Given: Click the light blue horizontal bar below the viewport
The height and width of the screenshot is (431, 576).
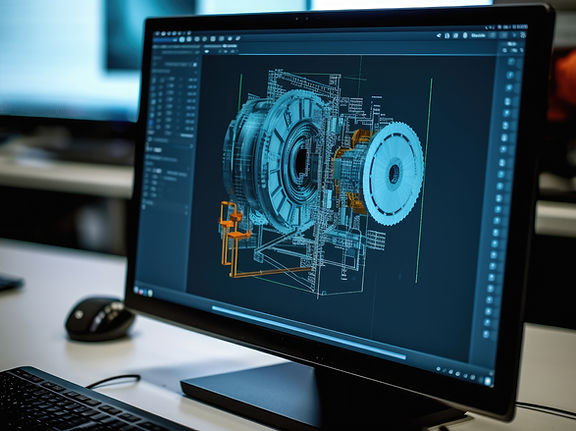Looking at the screenshot, I should 309,333.
